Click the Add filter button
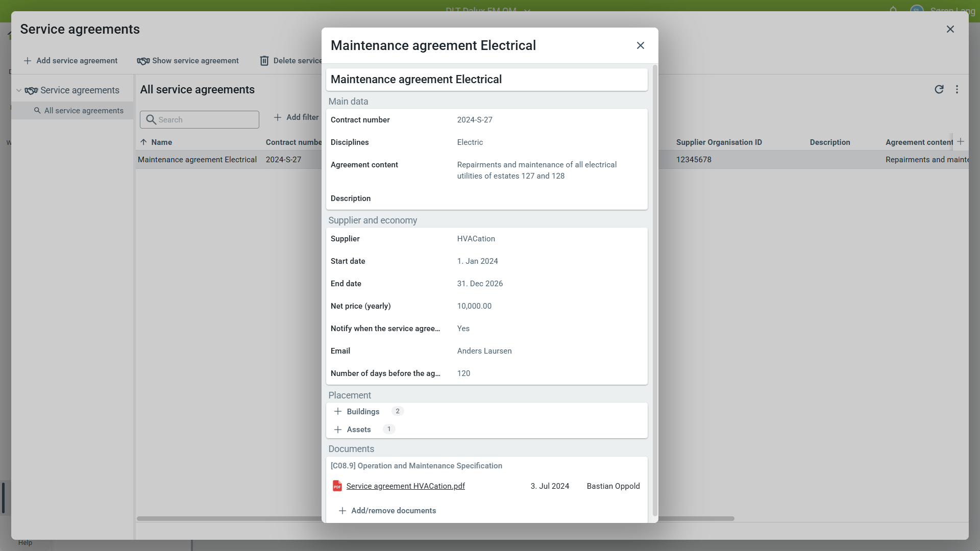Image resolution: width=980 pixels, height=551 pixels. pos(296,117)
